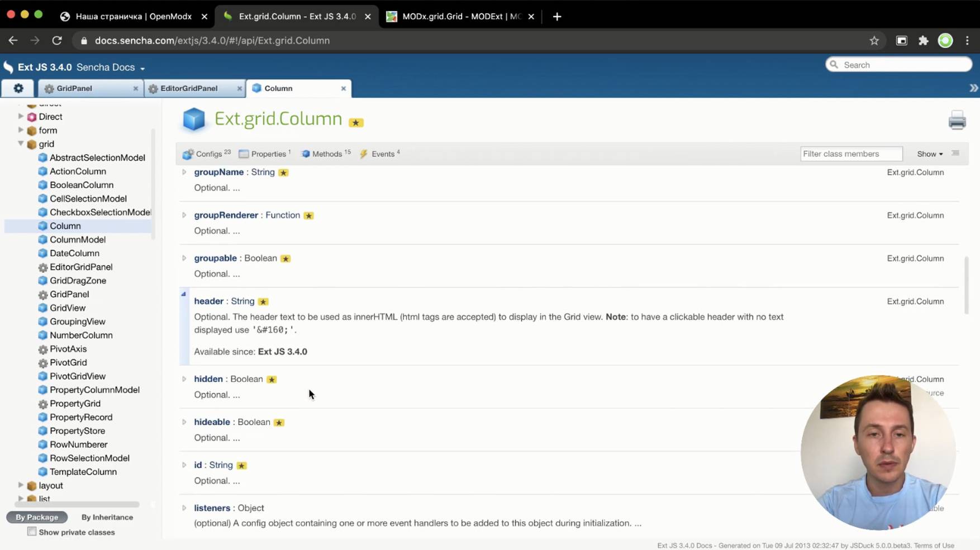The height and width of the screenshot is (550, 980).
Task: Select By Package view toggle
Action: pyautogui.click(x=37, y=517)
